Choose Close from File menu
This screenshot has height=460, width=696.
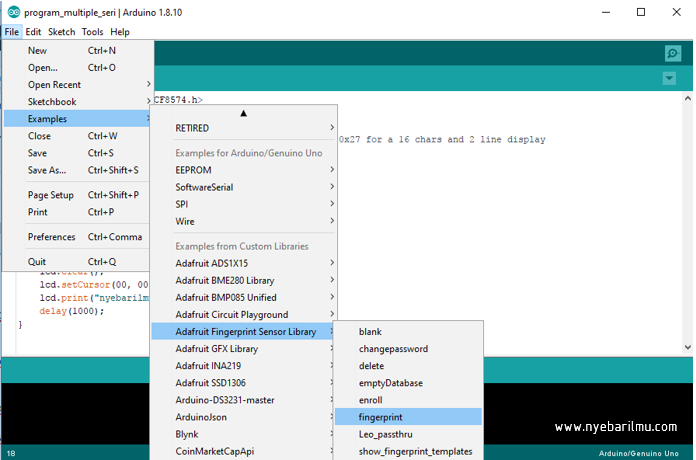click(x=77, y=136)
